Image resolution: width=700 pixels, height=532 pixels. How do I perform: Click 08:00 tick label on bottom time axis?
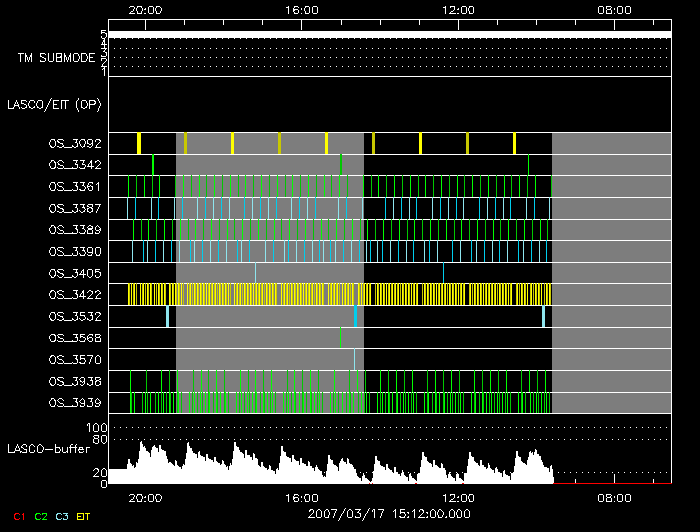pyautogui.click(x=614, y=497)
